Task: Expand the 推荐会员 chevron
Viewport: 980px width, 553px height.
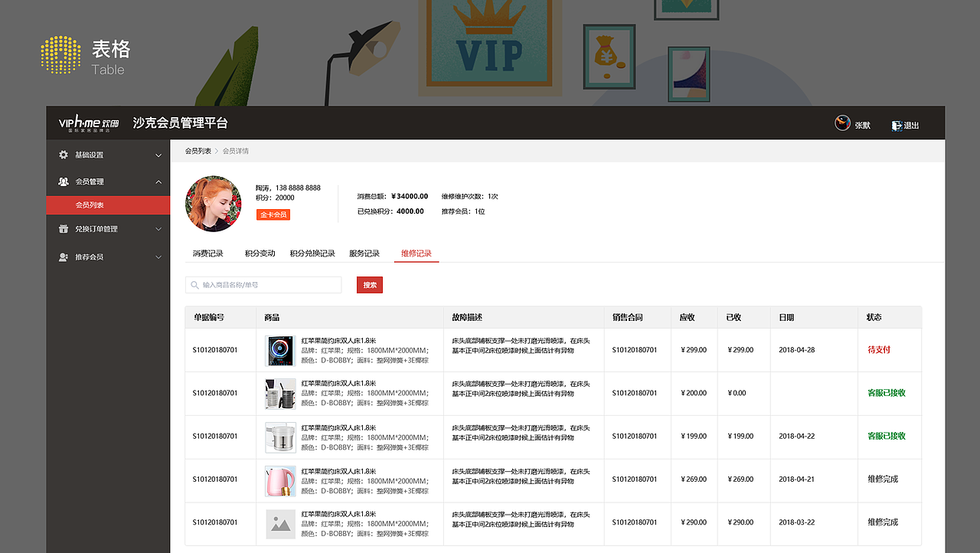Action: 158,257
